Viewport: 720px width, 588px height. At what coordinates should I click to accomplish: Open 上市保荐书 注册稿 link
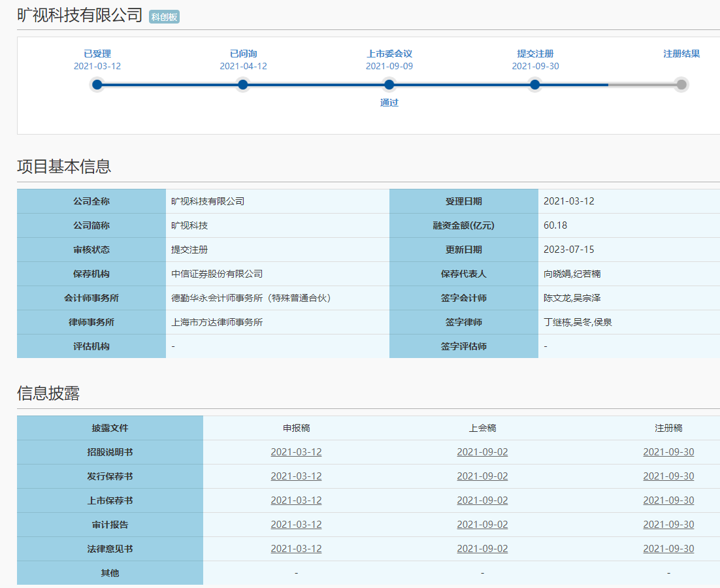coord(668,500)
